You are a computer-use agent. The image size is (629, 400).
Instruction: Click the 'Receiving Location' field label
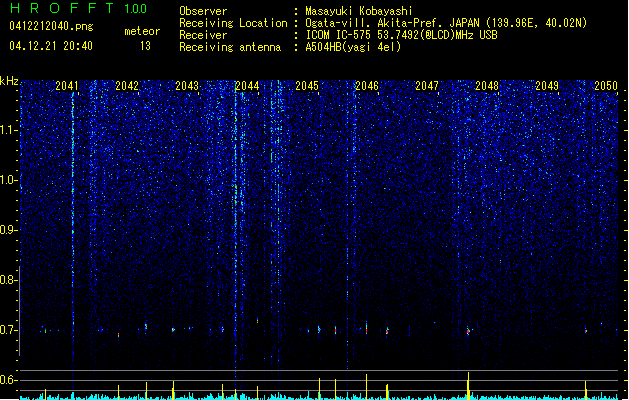pyautogui.click(x=233, y=23)
